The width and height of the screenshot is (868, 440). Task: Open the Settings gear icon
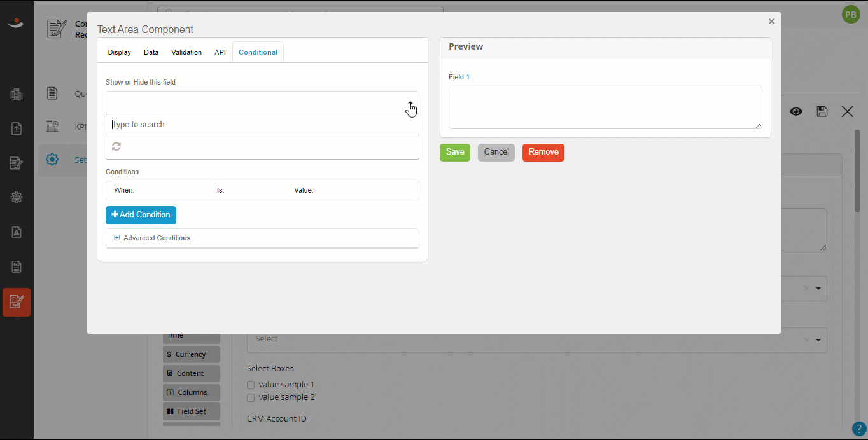pyautogui.click(x=52, y=160)
